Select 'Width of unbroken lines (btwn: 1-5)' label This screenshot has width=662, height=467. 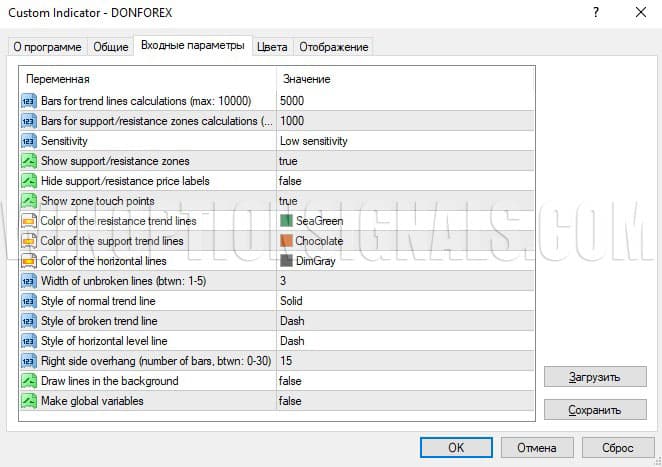[123, 281]
